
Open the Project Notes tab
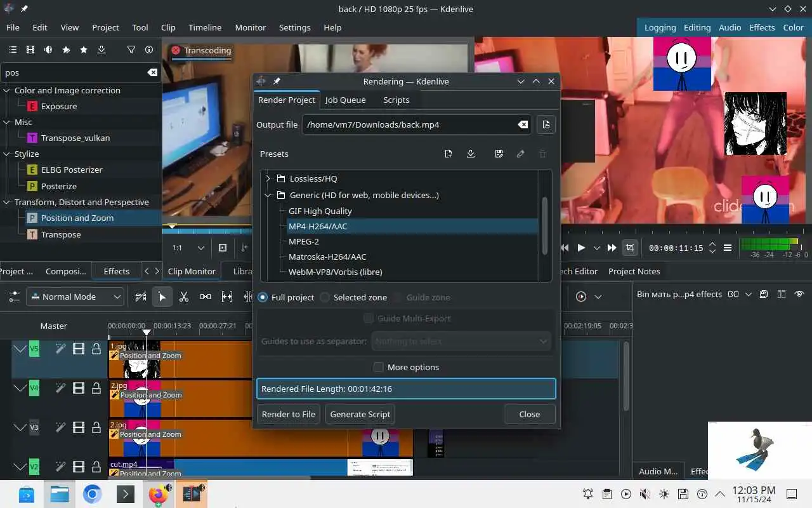(634, 271)
